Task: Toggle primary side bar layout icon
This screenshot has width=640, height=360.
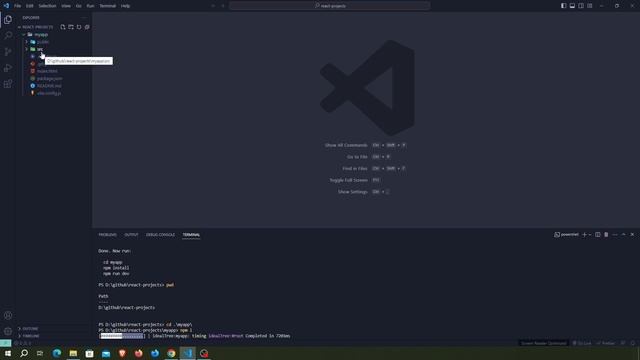Action: click(564, 6)
